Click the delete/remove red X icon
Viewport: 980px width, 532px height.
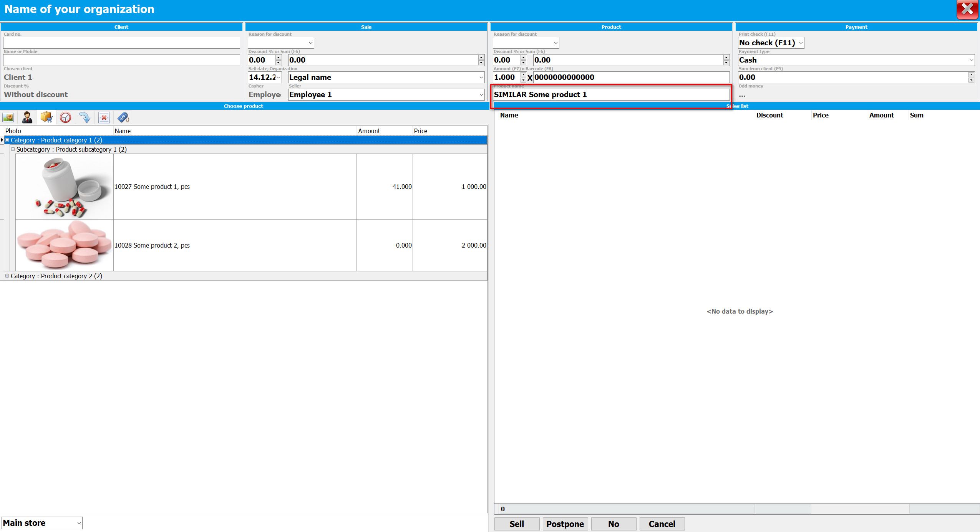[x=104, y=117]
